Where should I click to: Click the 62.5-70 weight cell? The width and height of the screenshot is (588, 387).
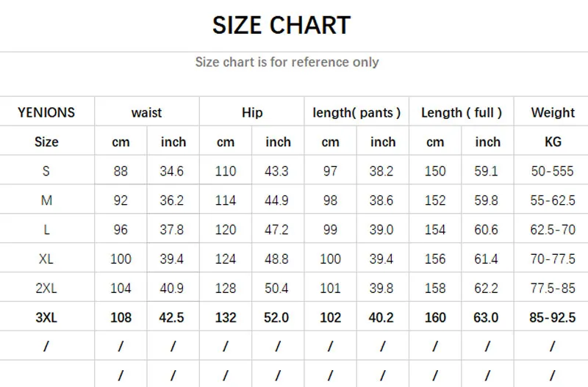tap(553, 230)
